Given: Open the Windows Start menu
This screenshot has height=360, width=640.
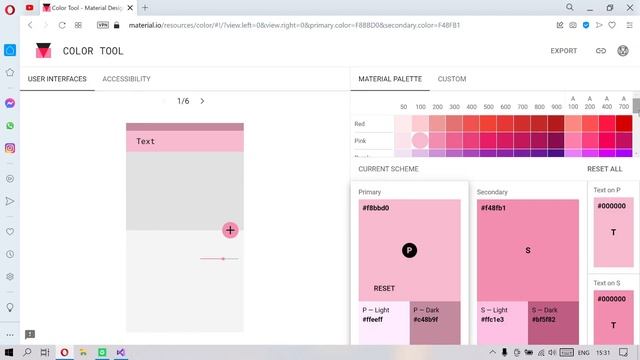Looking at the screenshot, I should (x=9, y=352).
